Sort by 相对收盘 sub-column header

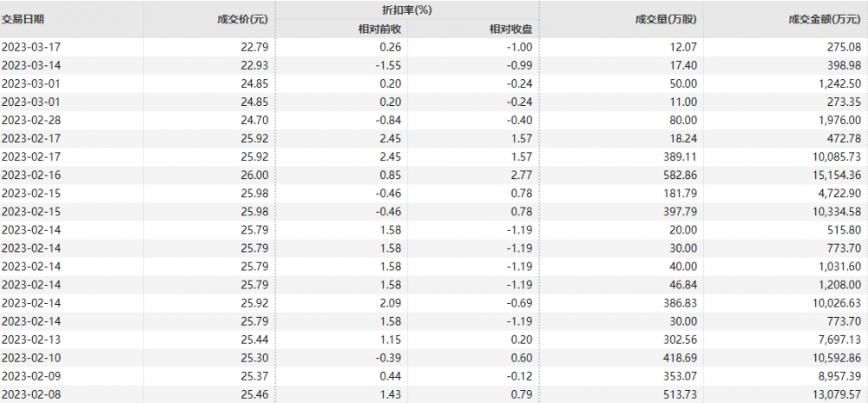pos(511,30)
